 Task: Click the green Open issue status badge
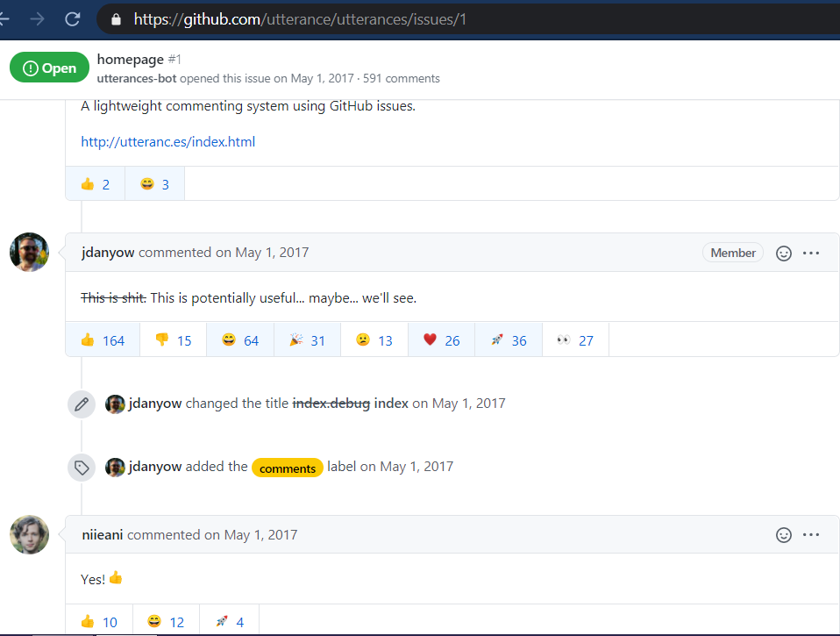click(x=49, y=68)
